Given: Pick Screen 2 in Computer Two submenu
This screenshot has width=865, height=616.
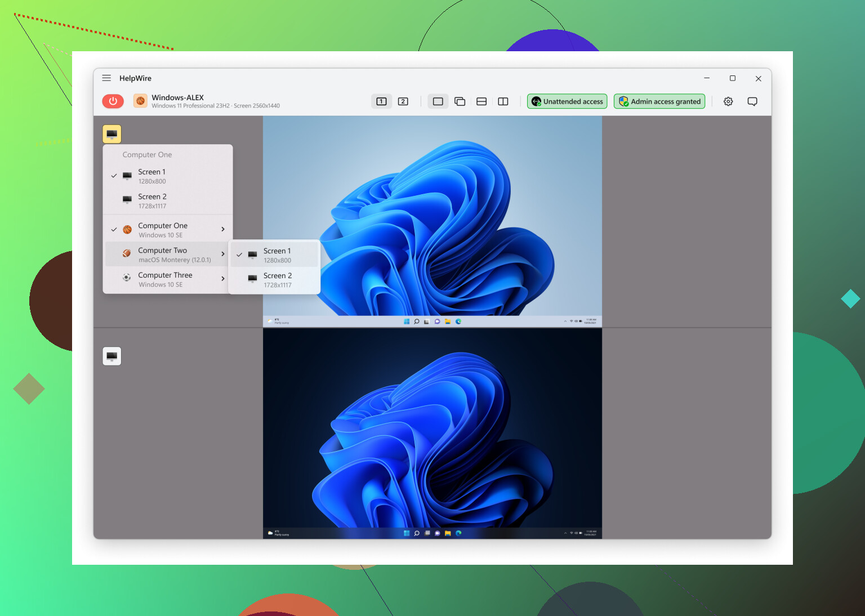Looking at the screenshot, I should pos(274,280).
